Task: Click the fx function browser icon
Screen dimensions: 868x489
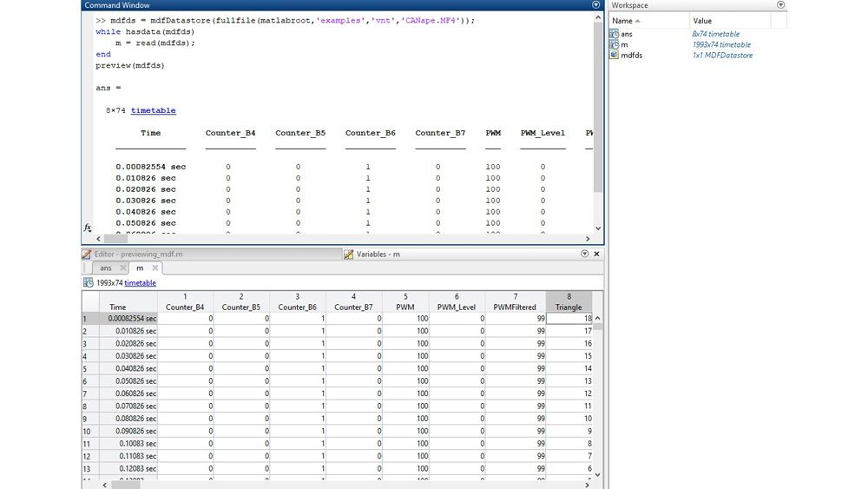Action: [x=88, y=228]
